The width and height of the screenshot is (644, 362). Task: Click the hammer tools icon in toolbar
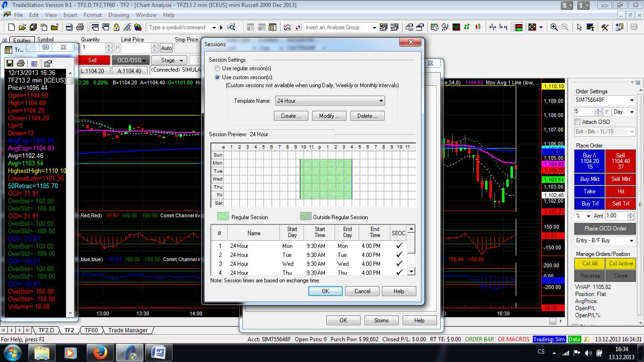coord(605,27)
